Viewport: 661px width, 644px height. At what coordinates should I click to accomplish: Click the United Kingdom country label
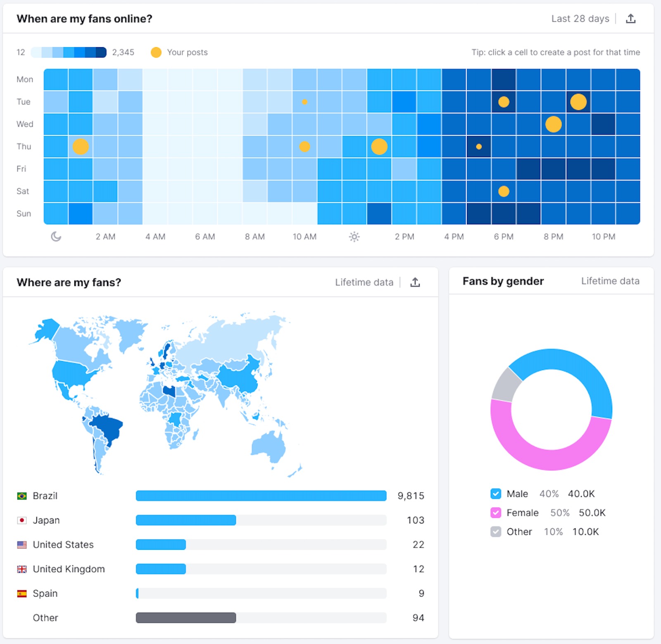click(69, 569)
